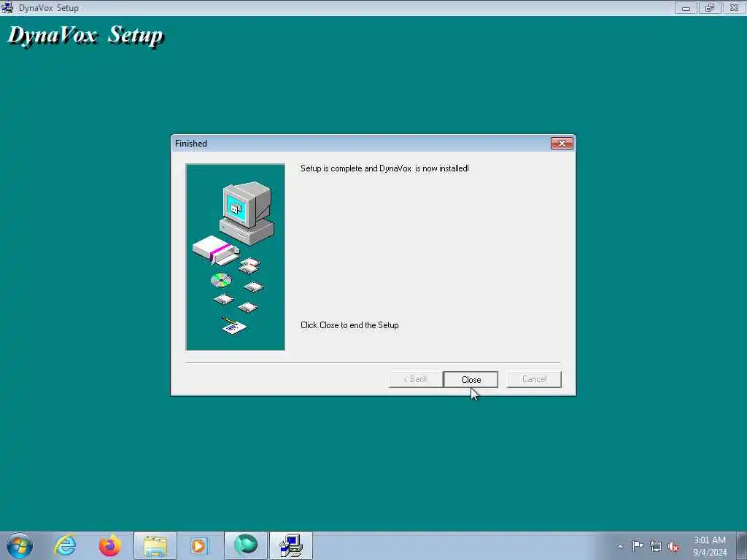
Task: Click the text "Setup is complete and DynaVox is now installed!"
Action: [x=384, y=168]
